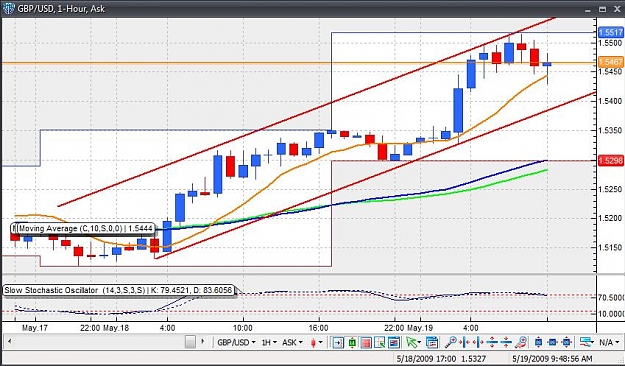Screen dimensions: 625x366
Task: Click the vertical compress price scale icon
Action: 506,342
